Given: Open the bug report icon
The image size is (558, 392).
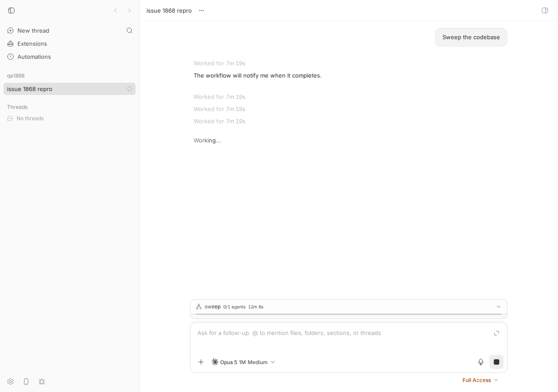Looking at the screenshot, I should (42, 382).
